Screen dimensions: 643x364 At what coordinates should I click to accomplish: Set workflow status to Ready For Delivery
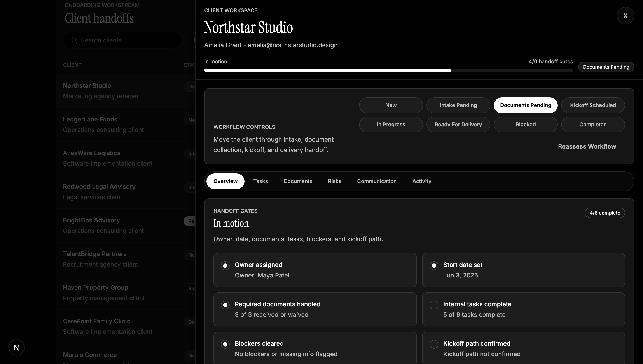458,125
